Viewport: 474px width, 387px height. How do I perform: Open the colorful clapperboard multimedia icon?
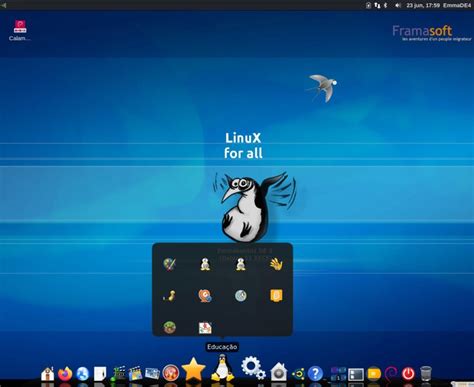click(135, 374)
